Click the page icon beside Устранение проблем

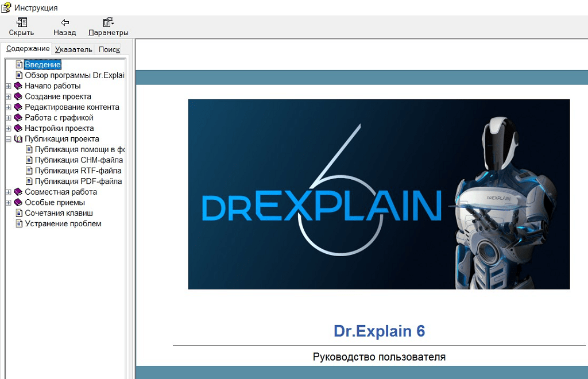point(19,223)
